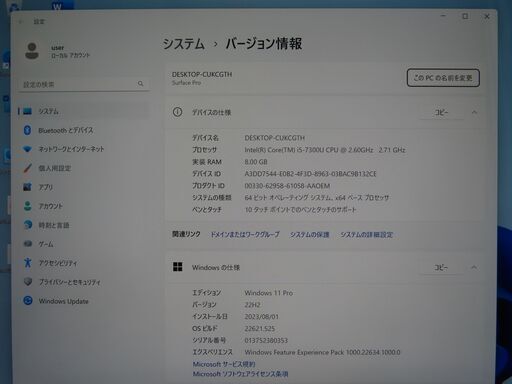Open システムの詳細設定 link
Viewport: 512px width, 384px height.
pos(367,234)
